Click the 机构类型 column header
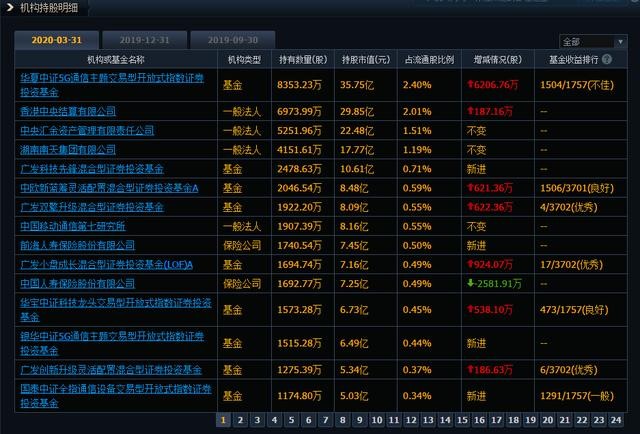The width and height of the screenshot is (640, 434). tap(244, 60)
